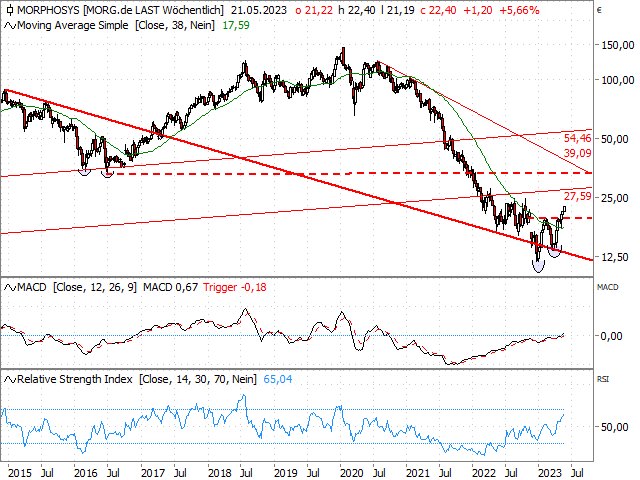Image resolution: width=640 pixels, height=480 pixels.
Task: Click the MACD parameters [Close, 12, 26, 9]
Action: tap(95, 287)
